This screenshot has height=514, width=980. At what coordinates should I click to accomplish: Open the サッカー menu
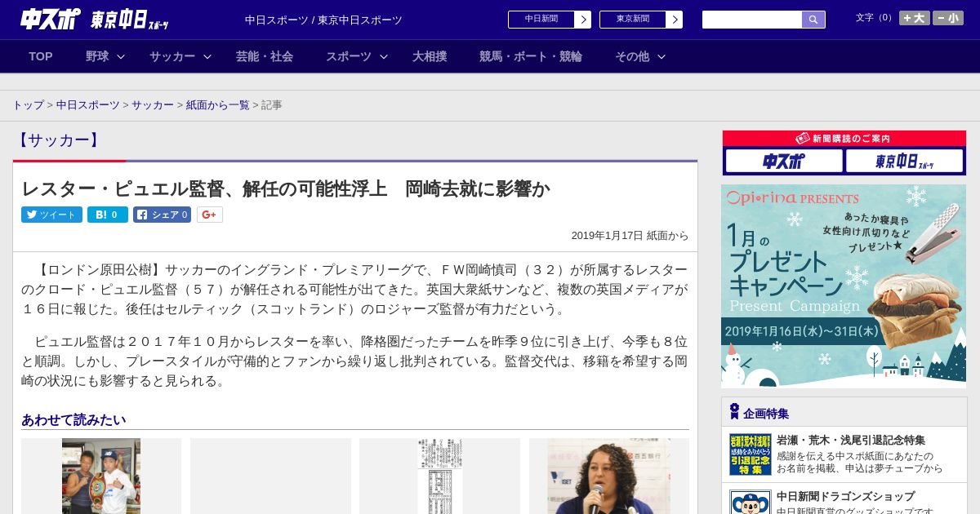tap(172, 56)
